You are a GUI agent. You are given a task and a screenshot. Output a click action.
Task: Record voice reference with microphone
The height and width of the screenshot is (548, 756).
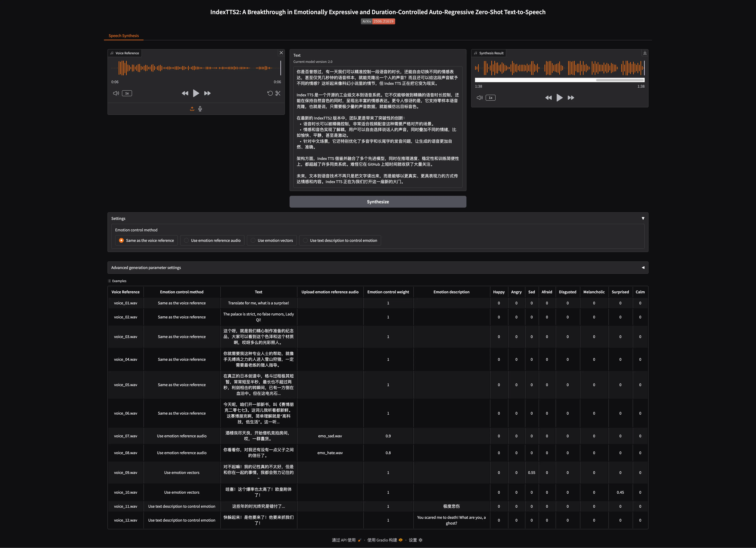(200, 109)
